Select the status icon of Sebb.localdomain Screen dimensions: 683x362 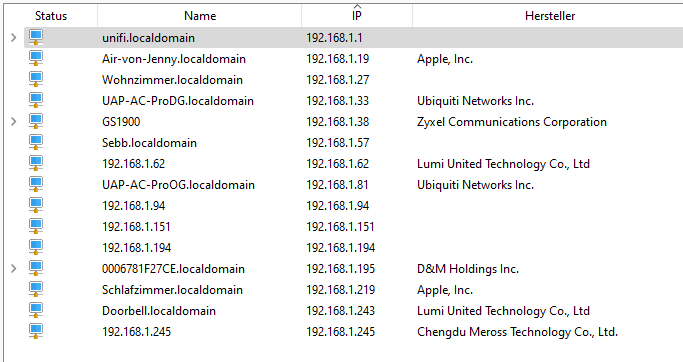[36, 142]
